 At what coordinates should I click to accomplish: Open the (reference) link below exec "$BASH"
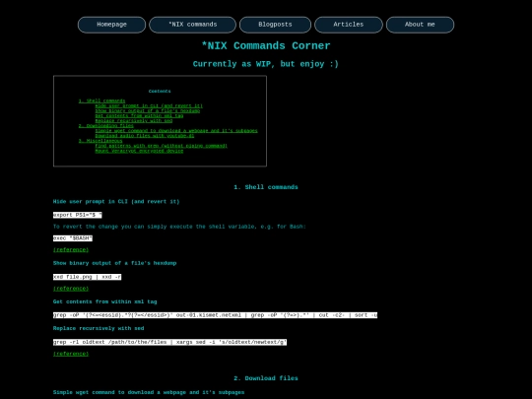coord(71,250)
